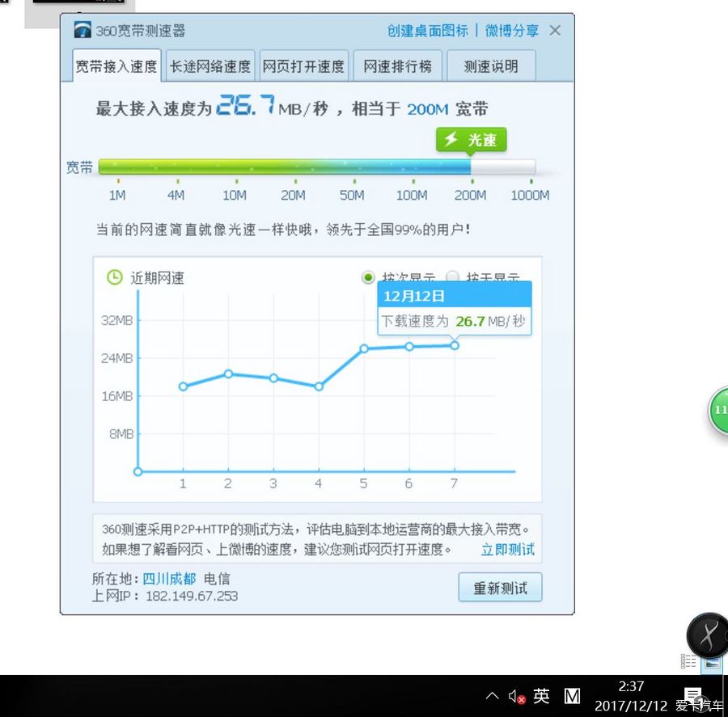Click chart data point for test 7
Screen dimensions: 728x717
(x=455, y=345)
